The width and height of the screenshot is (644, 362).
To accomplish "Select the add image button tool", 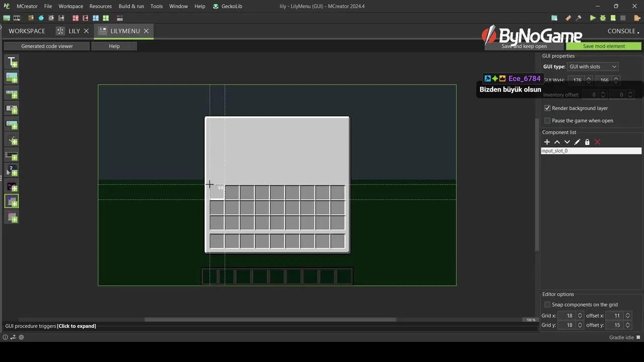I will pos(12,124).
